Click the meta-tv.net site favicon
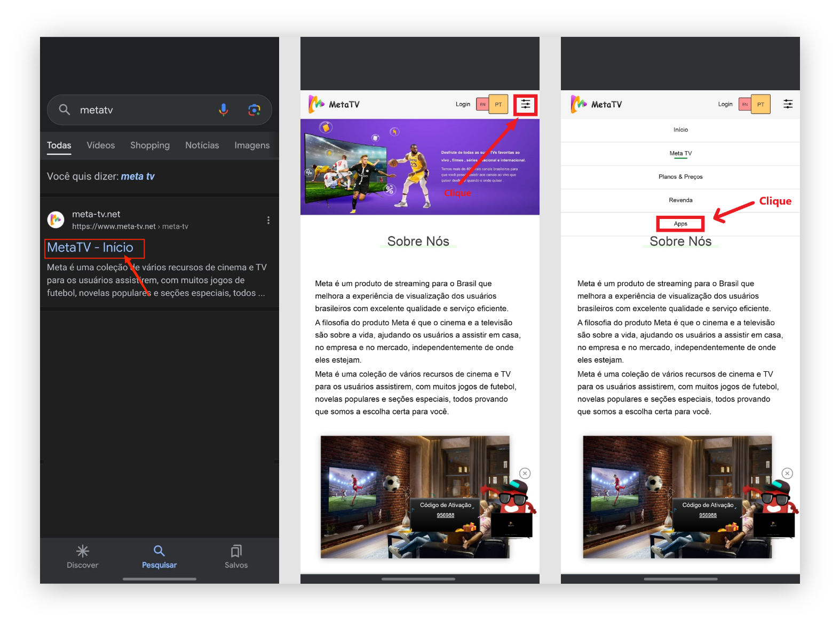This screenshot has width=840, height=627. coord(56,220)
